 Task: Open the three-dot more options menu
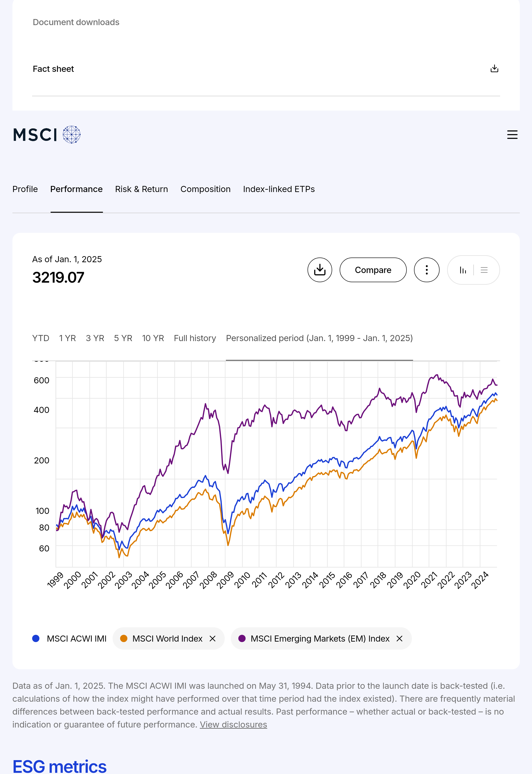[426, 270]
